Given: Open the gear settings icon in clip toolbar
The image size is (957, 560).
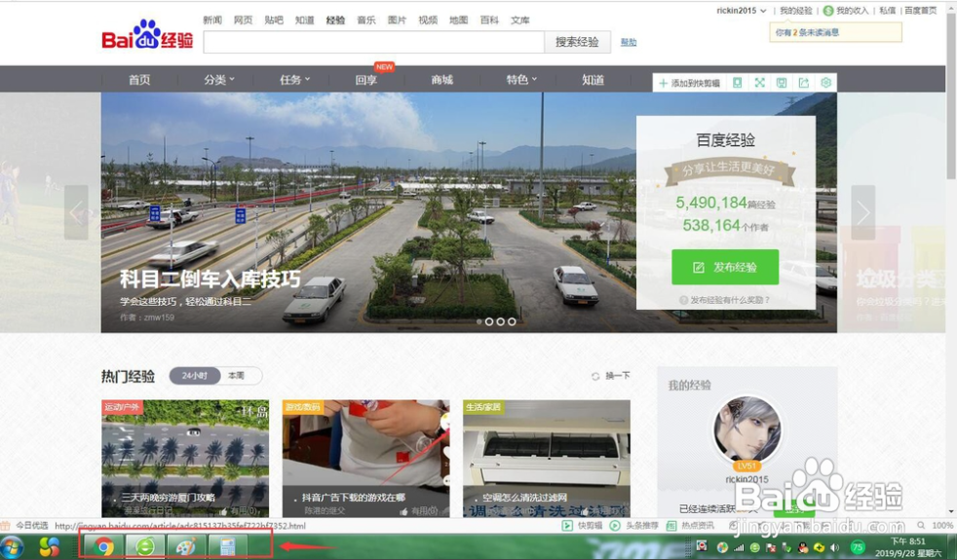Looking at the screenshot, I should pos(825,83).
